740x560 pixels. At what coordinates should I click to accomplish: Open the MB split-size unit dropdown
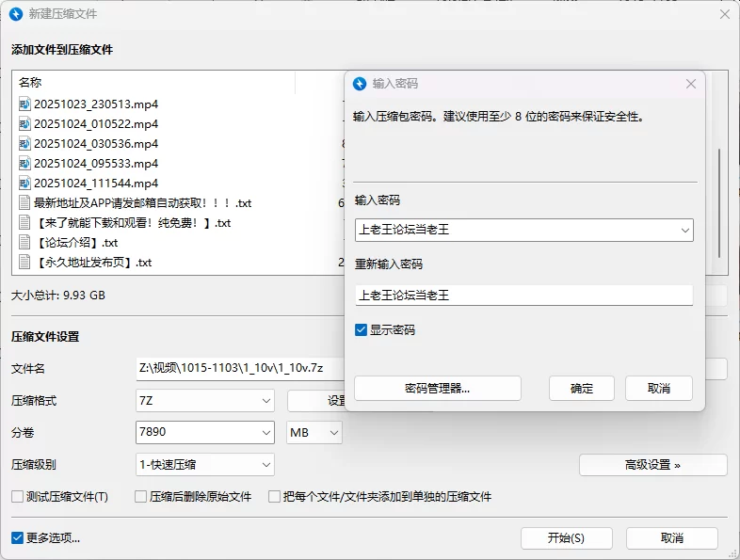pos(314,433)
